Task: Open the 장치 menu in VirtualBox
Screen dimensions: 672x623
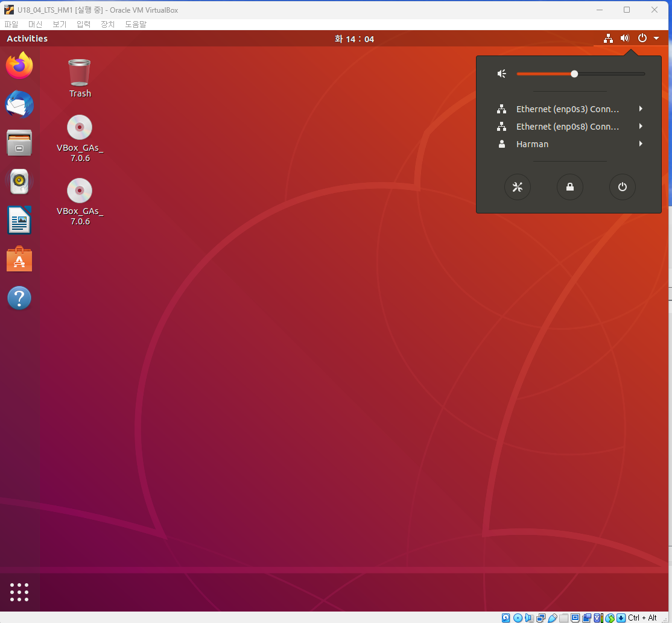Action: click(x=107, y=24)
